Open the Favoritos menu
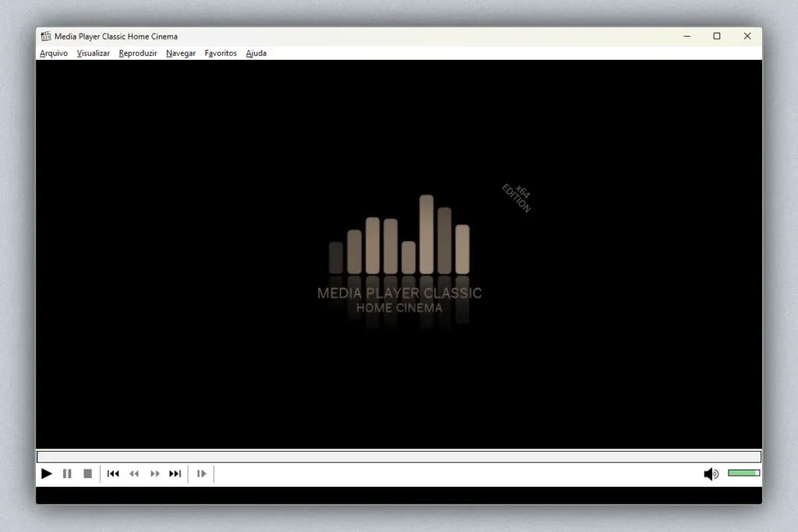 [x=221, y=53]
